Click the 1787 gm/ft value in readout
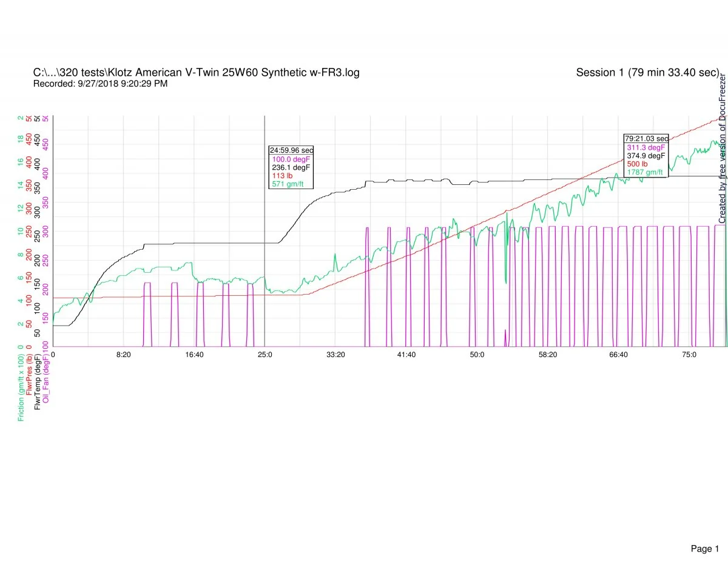 pyautogui.click(x=645, y=172)
